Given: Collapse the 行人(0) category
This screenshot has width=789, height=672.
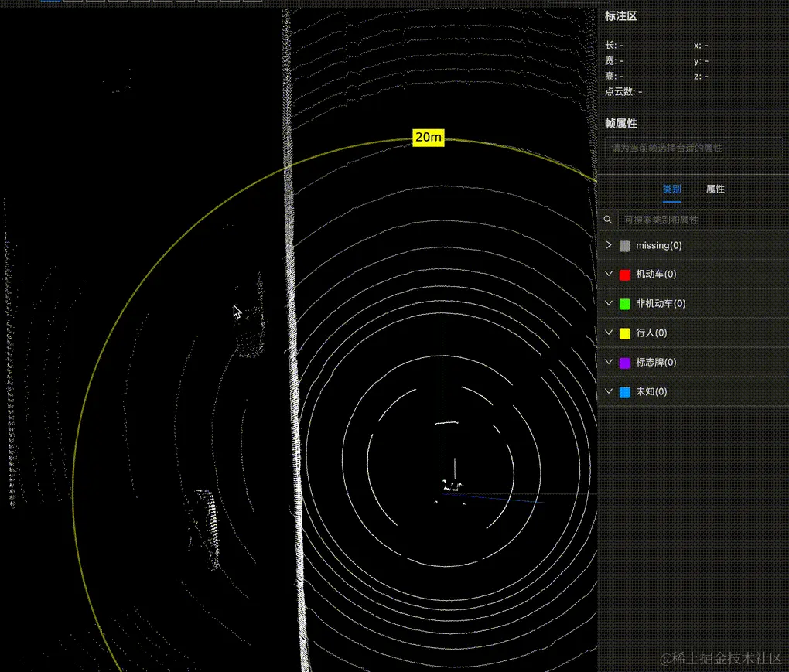Looking at the screenshot, I should 608,333.
